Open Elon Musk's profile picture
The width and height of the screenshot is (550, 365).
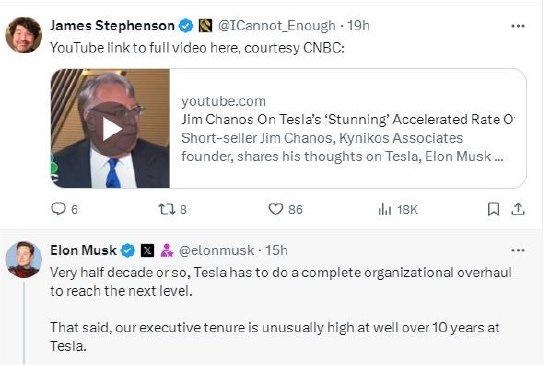(x=24, y=259)
